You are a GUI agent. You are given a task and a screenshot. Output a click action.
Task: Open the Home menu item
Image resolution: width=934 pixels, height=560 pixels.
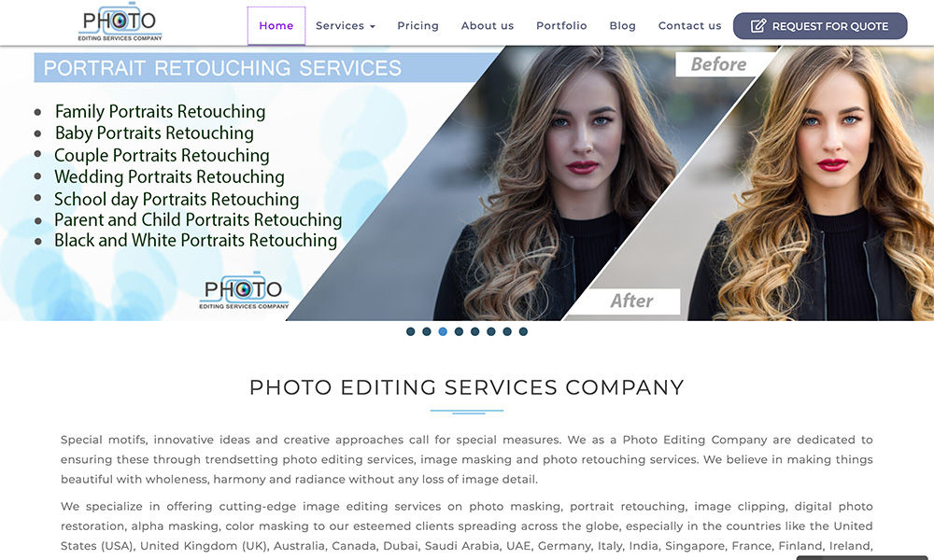[x=276, y=25]
